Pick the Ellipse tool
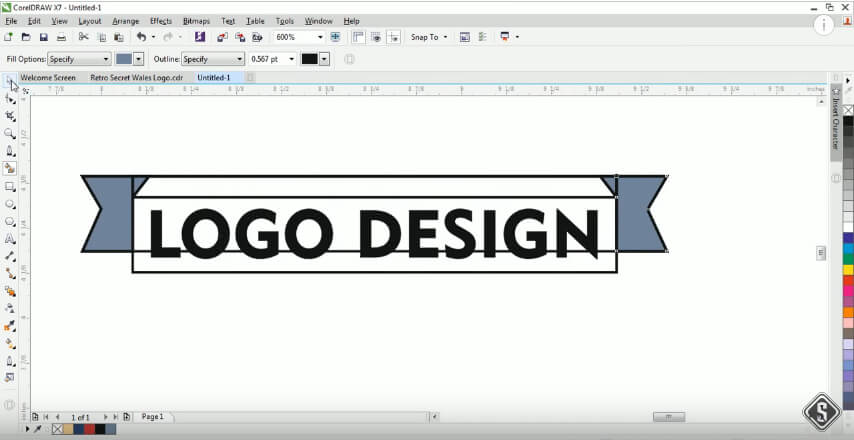The image size is (854, 440). pos(10,204)
